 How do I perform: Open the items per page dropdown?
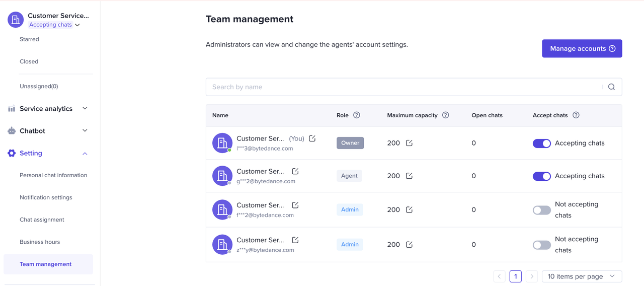tap(582, 276)
